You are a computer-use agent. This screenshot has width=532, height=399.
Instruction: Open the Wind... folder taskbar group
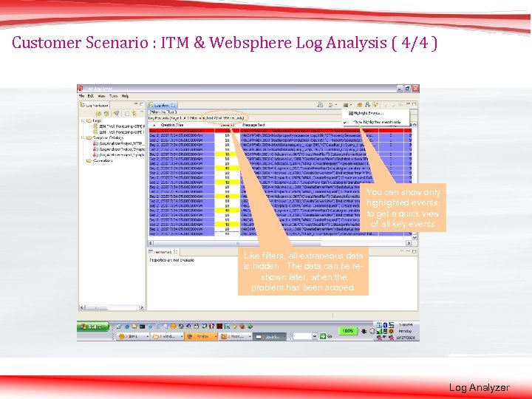(167, 337)
